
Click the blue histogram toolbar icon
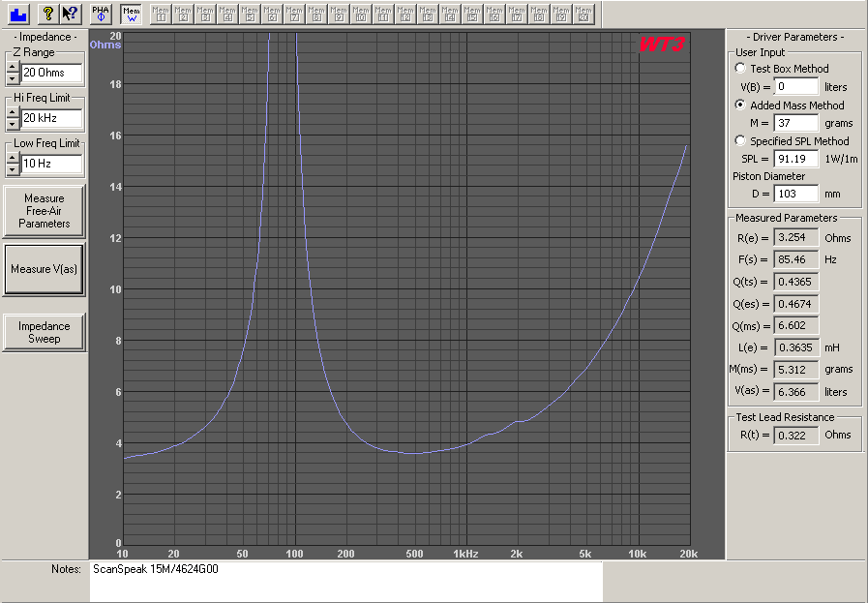pyautogui.click(x=18, y=14)
